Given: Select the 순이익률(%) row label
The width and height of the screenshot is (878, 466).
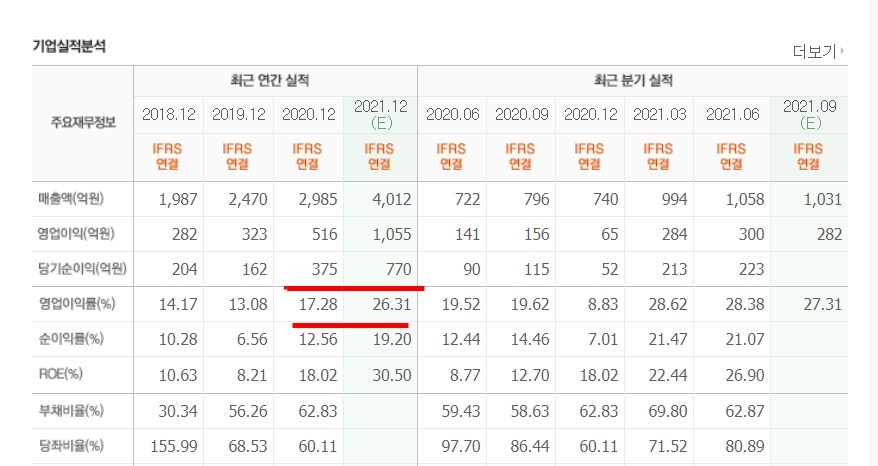Looking at the screenshot, I should point(71,339).
